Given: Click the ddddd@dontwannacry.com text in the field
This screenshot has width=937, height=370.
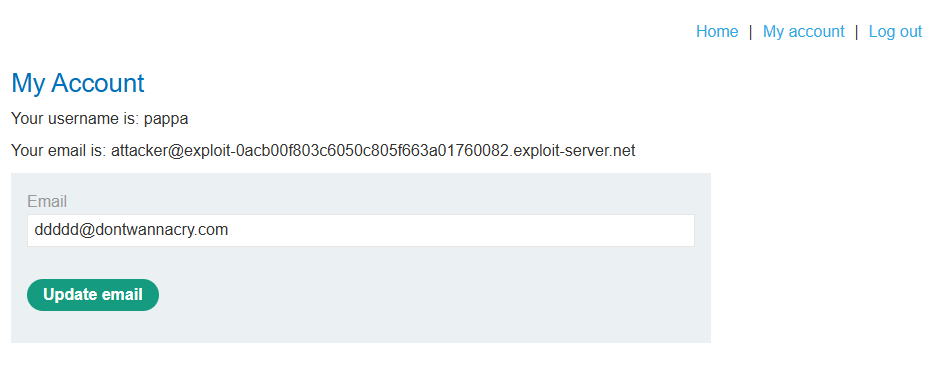Looking at the screenshot, I should click(131, 230).
